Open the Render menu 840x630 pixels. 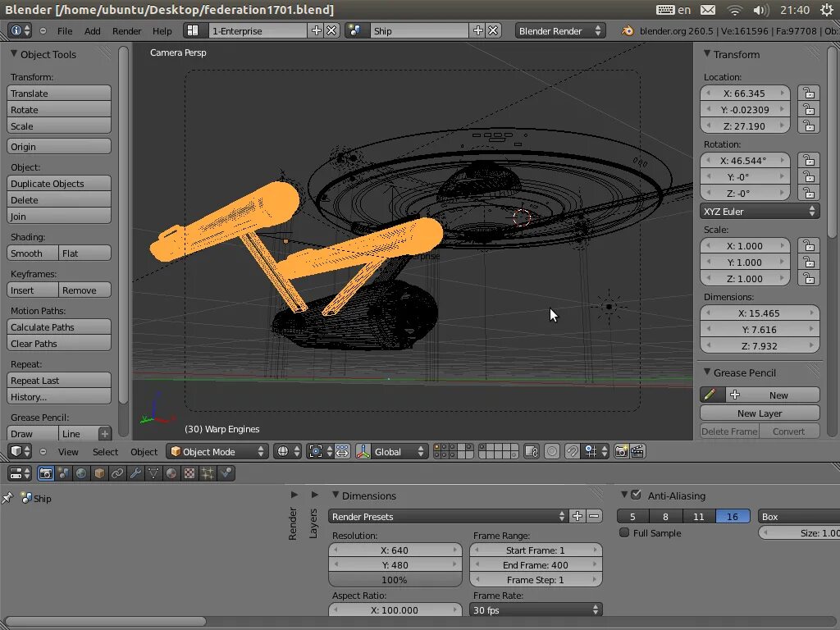click(127, 31)
